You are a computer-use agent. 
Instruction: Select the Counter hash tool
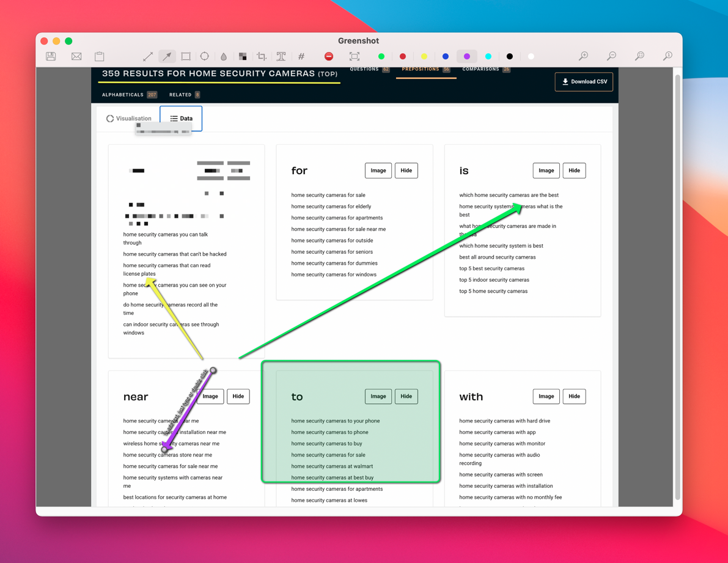pyautogui.click(x=301, y=57)
